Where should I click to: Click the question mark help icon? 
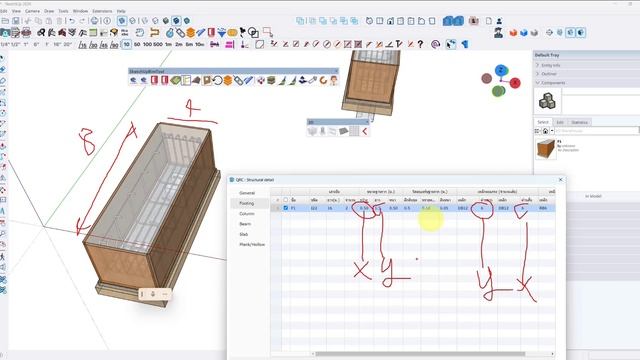pyautogui.click(x=420, y=44)
